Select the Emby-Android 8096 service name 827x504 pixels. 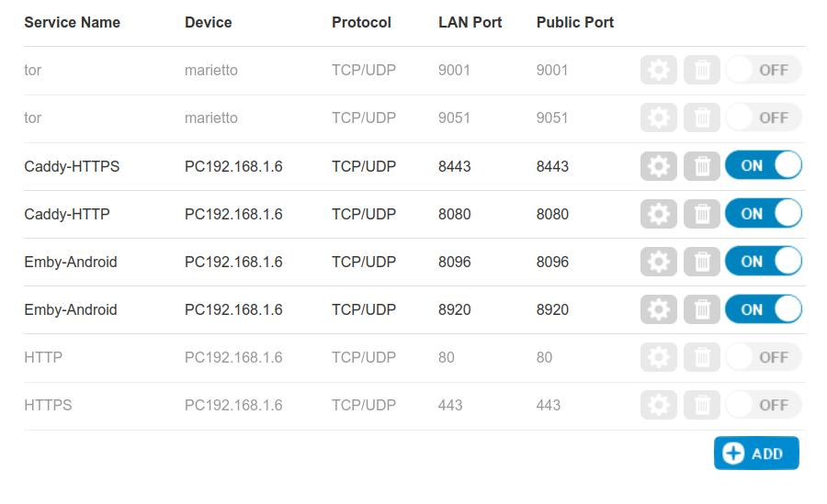(71, 262)
